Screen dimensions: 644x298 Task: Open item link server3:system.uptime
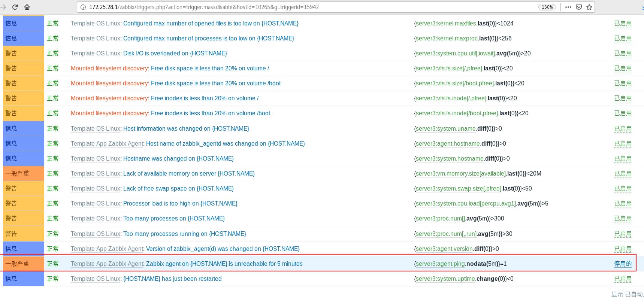pyautogui.click(x=445, y=279)
